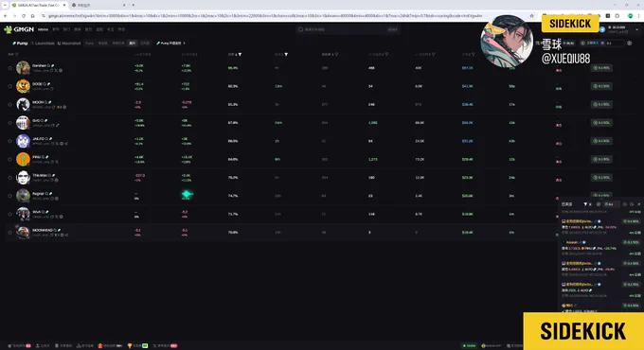The image size is (644, 350).
Task: Click the search tokens field
Action: [x=347, y=29]
